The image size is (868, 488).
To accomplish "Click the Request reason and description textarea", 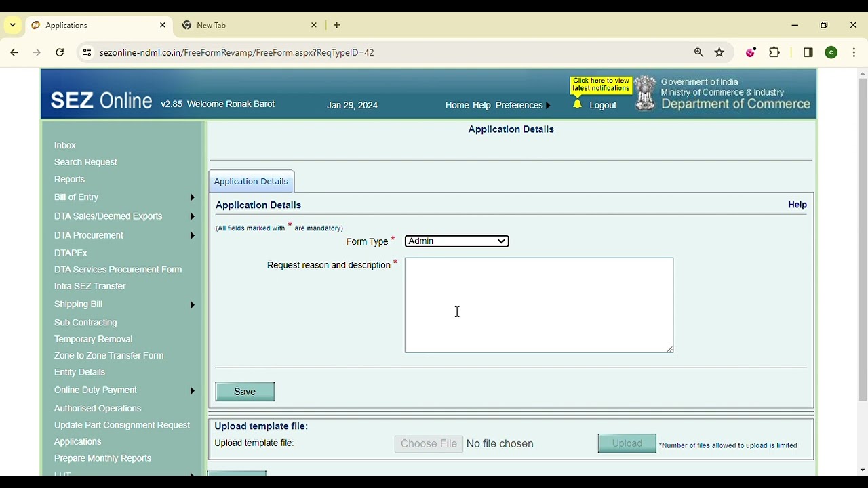I will tap(539, 305).
